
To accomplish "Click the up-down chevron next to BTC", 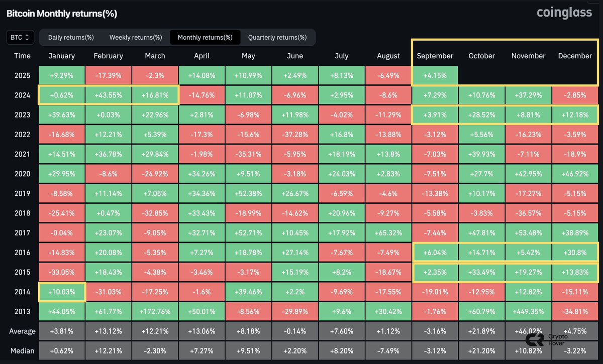I will coord(28,37).
